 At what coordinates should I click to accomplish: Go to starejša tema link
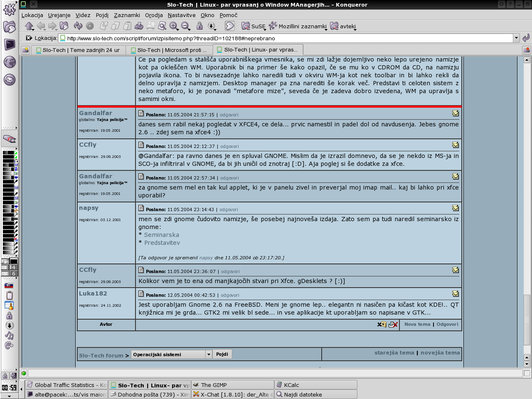coord(394,353)
